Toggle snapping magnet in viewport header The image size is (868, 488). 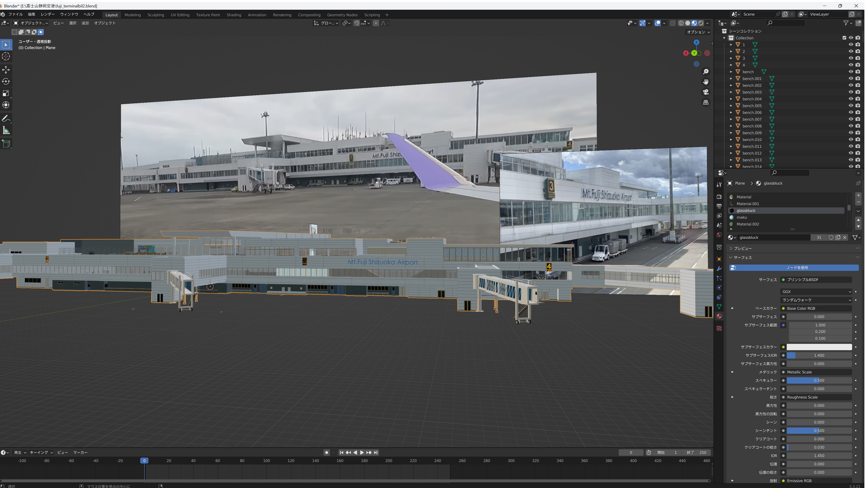(x=356, y=23)
